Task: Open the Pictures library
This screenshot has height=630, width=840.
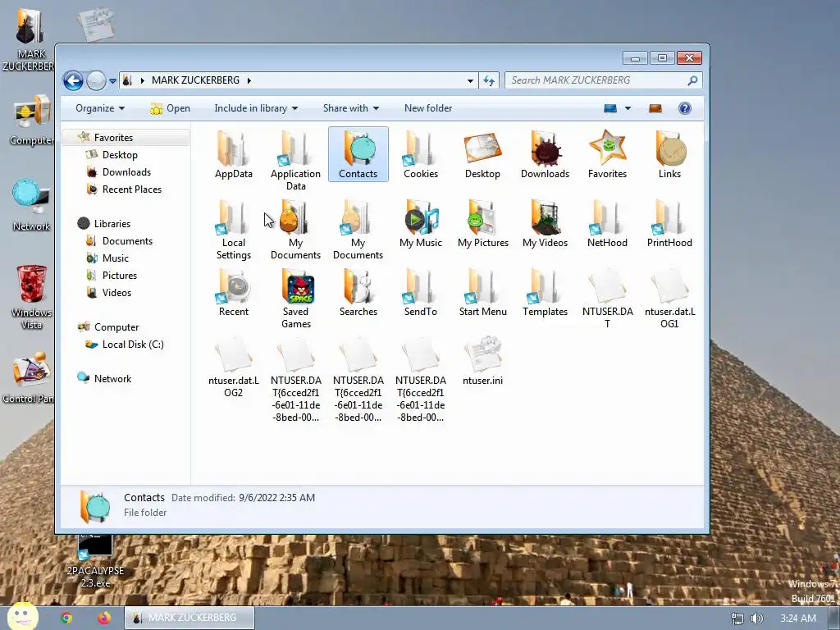Action: [x=120, y=276]
